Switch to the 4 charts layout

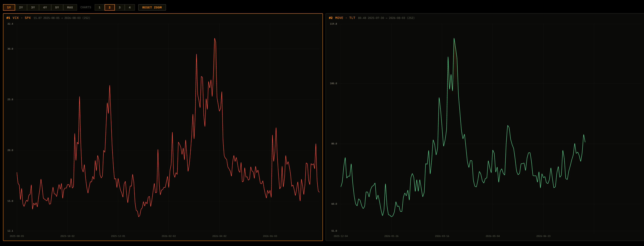pos(129,7)
